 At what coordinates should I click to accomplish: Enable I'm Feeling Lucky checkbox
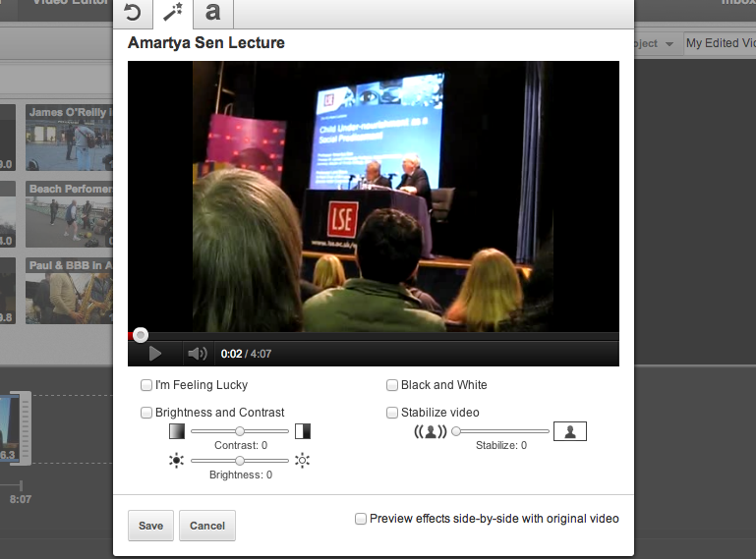tap(146, 385)
